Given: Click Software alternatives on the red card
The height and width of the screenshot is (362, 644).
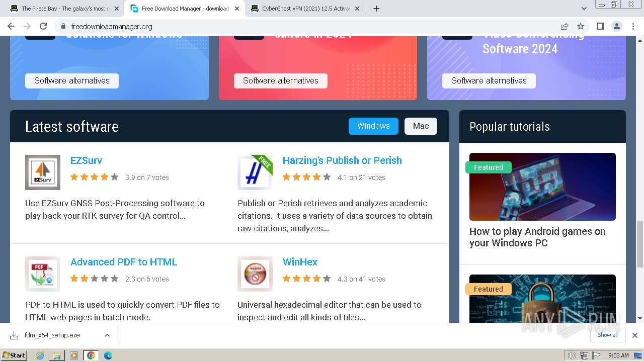Looking at the screenshot, I should (281, 80).
